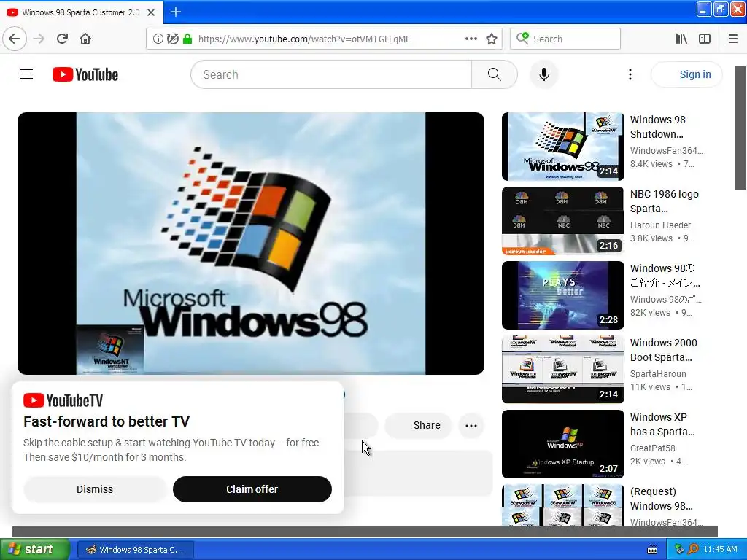The height and width of the screenshot is (560, 747).
Task: Click the (Request) Windows 98 title
Action: coord(661,498)
